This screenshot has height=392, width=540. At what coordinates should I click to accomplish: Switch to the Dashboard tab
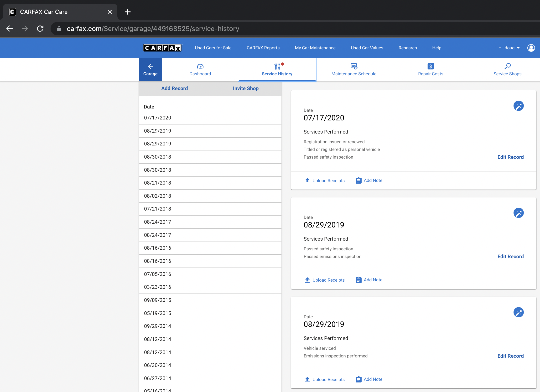(x=200, y=69)
